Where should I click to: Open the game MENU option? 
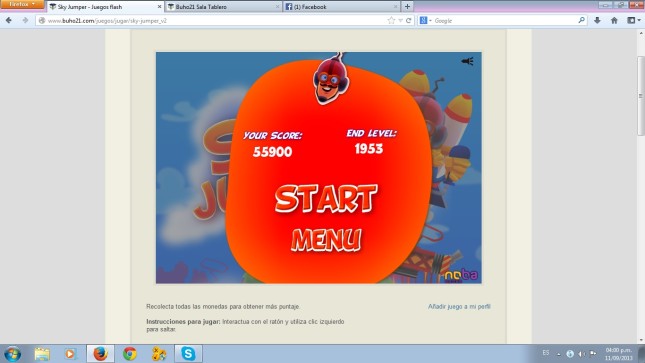coord(326,240)
